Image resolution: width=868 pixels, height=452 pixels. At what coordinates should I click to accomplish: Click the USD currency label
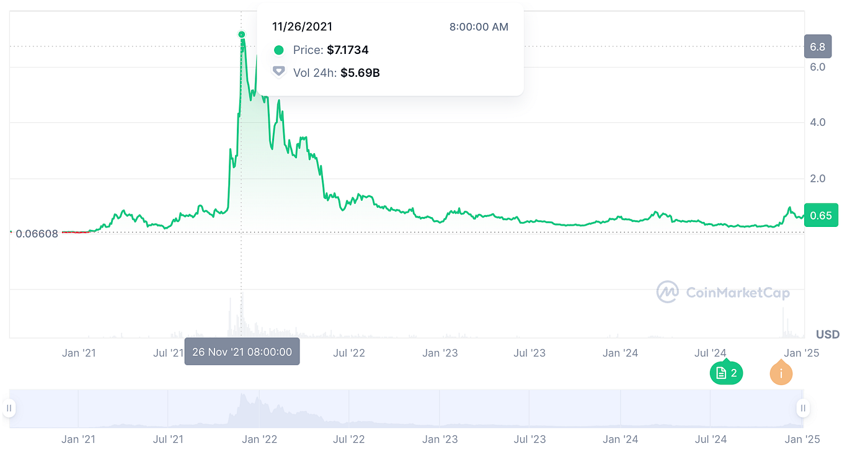828,335
